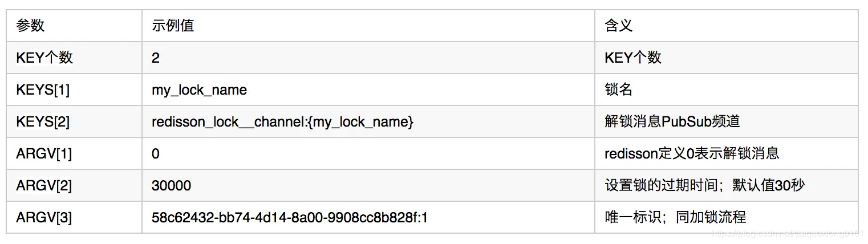Click the 唯一标识；同加锁流程 description
This screenshot has width=868, height=244.
(675, 217)
